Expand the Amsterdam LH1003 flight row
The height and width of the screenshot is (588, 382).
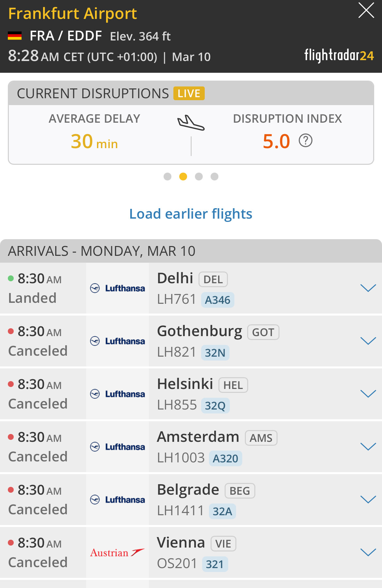[x=368, y=447]
